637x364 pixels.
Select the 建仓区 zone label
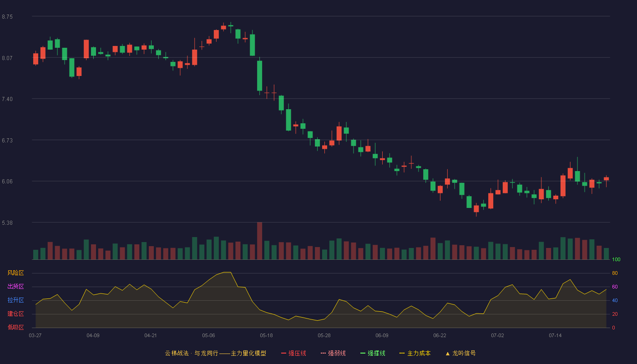pyautogui.click(x=15, y=314)
